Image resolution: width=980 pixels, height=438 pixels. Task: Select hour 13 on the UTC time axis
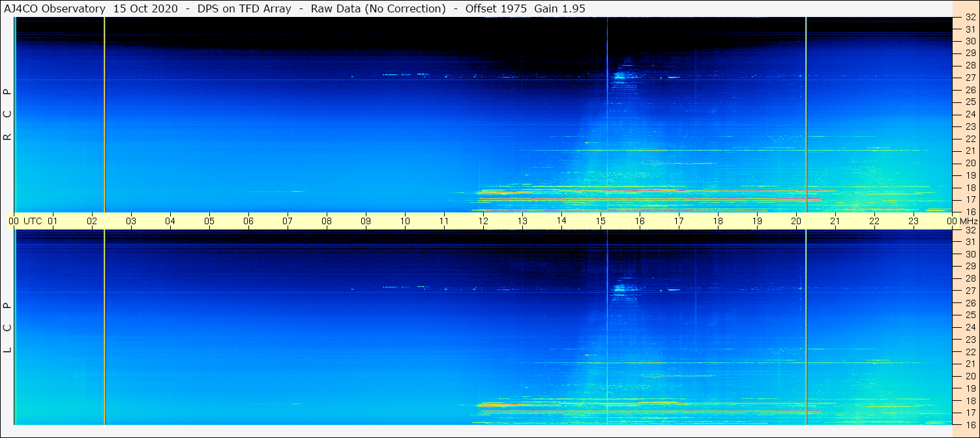pos(522,221)
